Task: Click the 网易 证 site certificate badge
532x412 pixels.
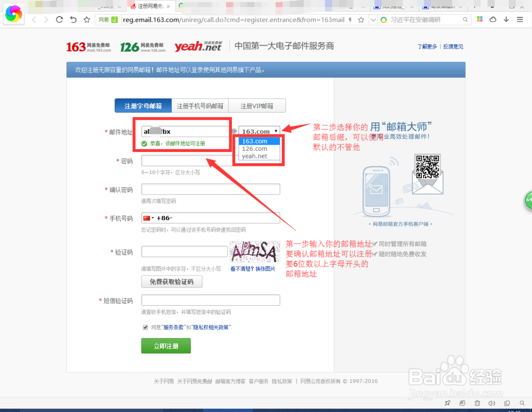Action: (108, 20)
